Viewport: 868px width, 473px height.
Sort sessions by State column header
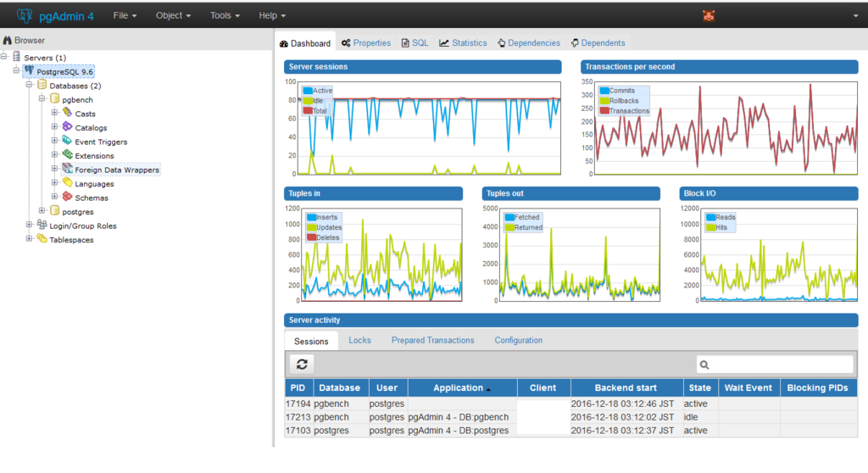coord(700,387)
